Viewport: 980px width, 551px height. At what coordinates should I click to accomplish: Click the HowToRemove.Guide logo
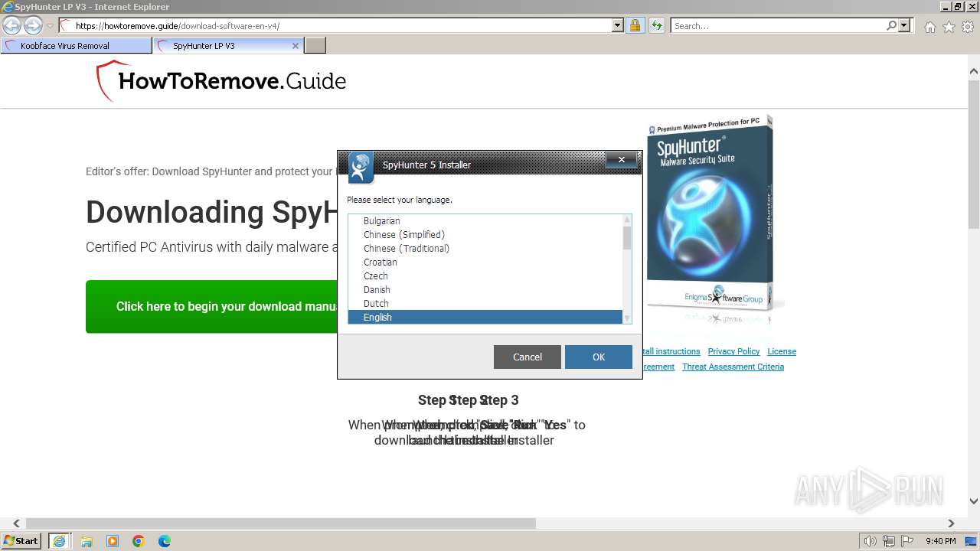coord(221,81)
